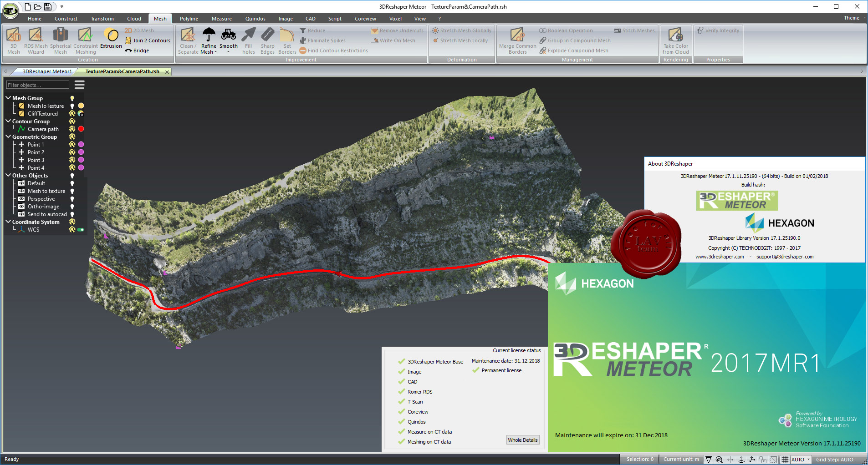Launch the RDS Mesh Wizard
This screenshot has width=868, height=465.
pos(36,40)
